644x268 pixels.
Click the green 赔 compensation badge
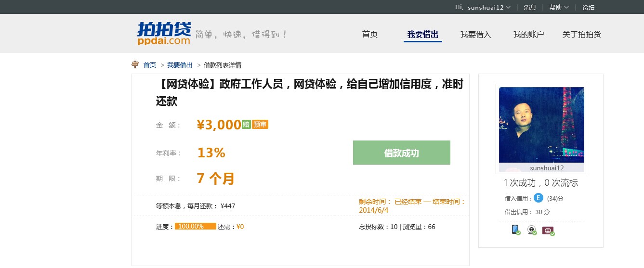tap(246, 125)
